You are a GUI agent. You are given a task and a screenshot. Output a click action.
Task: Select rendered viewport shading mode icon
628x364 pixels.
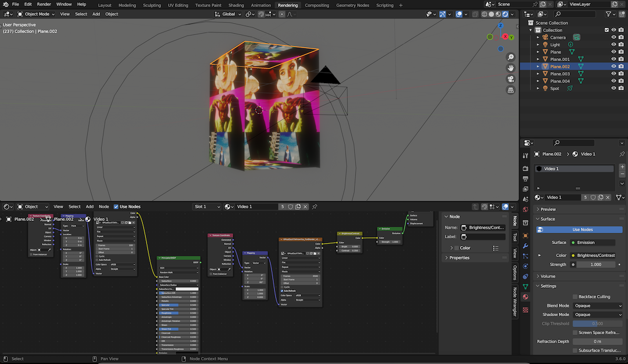coord(505,14)
